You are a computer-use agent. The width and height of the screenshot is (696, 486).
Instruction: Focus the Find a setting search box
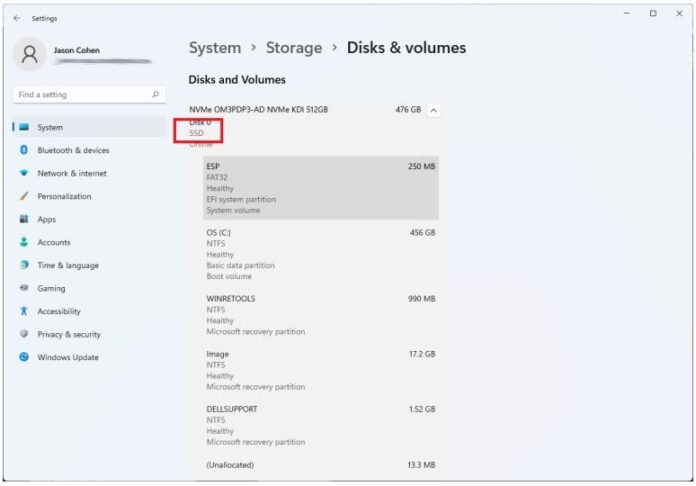[x=89, y=95]
